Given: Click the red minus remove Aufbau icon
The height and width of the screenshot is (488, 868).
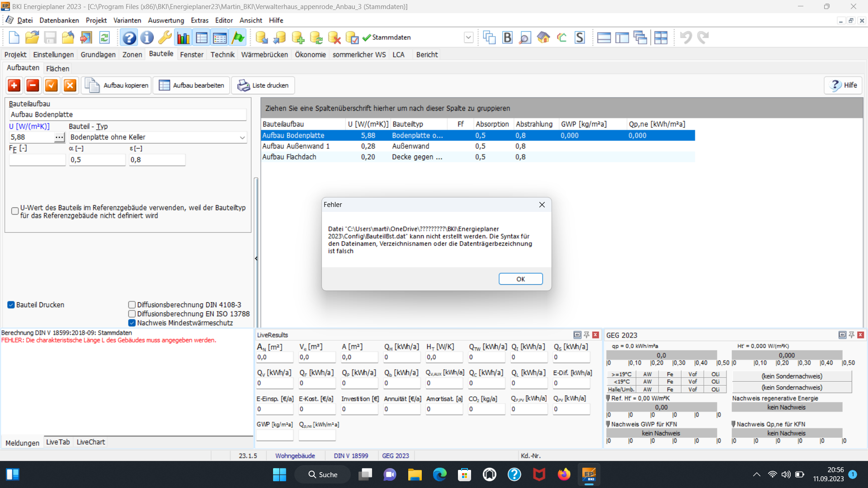Looking at the screenshot, I should click(x=33, y=85).
